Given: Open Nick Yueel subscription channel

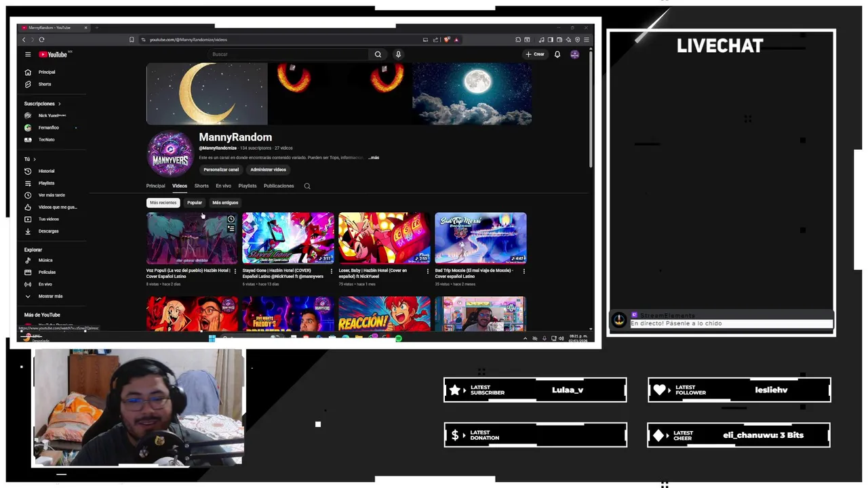Looking at the screenshot, I should 51,116.
